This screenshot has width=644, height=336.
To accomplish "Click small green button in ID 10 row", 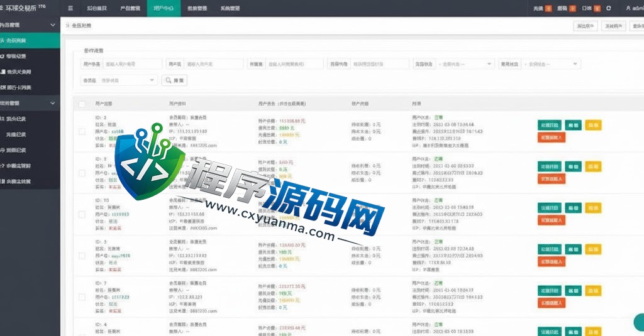I will pyautogui.click(x=573, y=208).
